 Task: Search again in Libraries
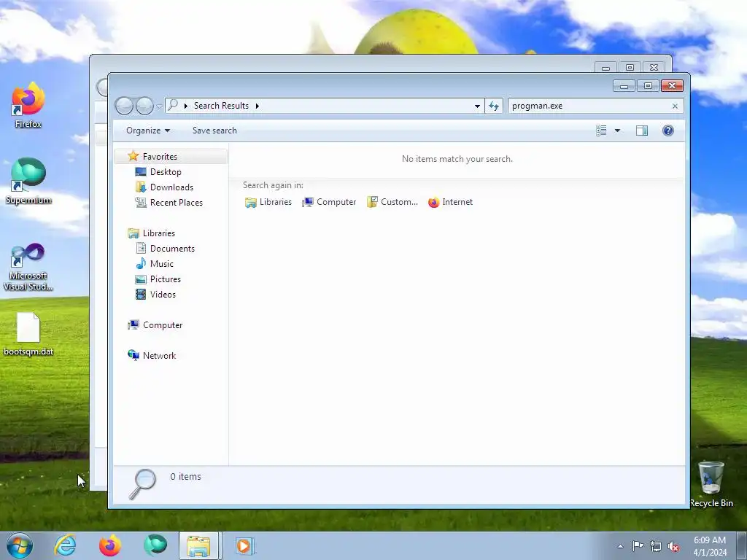pyautogui.click(x=268, y=202)
